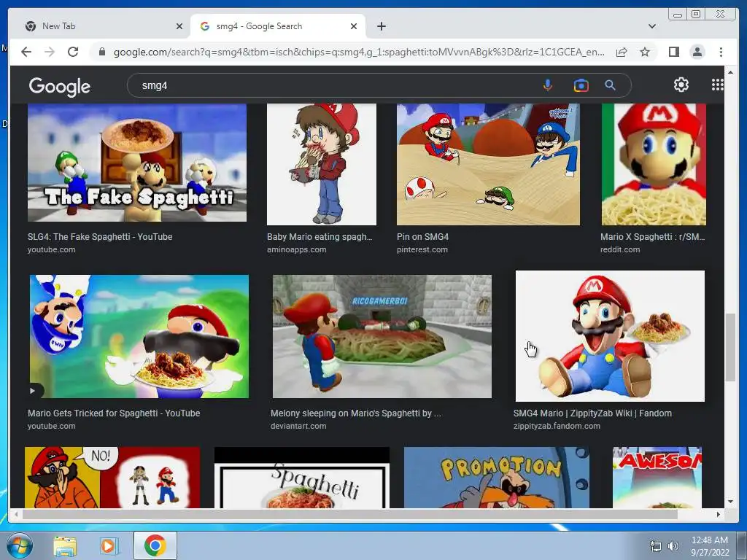Screen dimensions: 747x560
Task: Click Mario X Spaghetti : r/SM... title
Action: 653,237
